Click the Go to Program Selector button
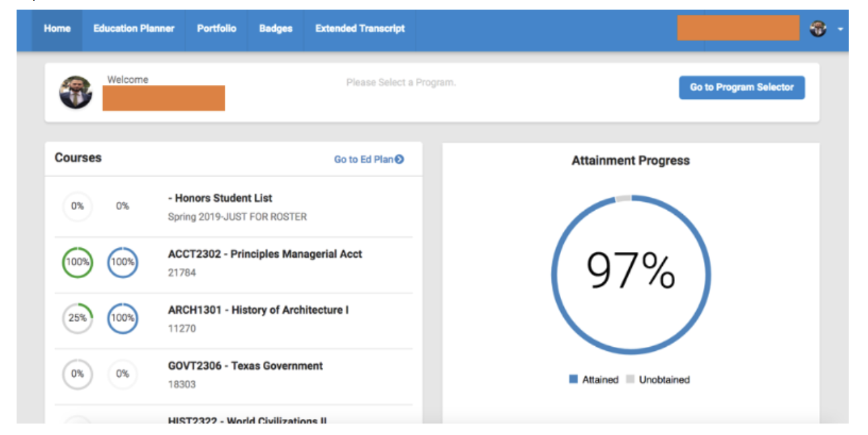The width and height of the screenshot is (868, 435). 742,88
